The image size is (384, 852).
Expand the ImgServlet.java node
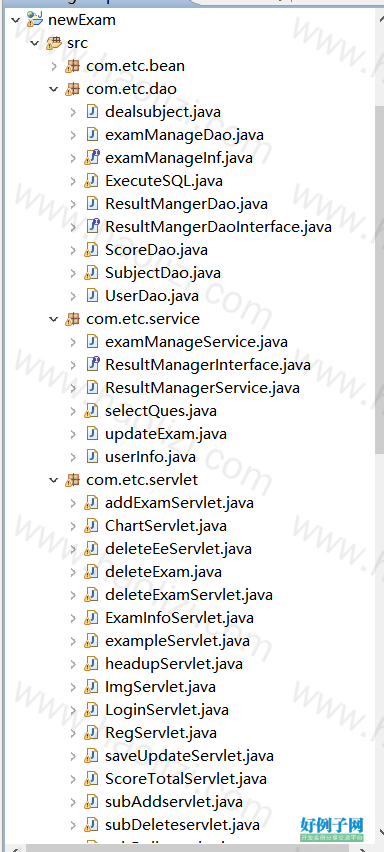(73, 687)
